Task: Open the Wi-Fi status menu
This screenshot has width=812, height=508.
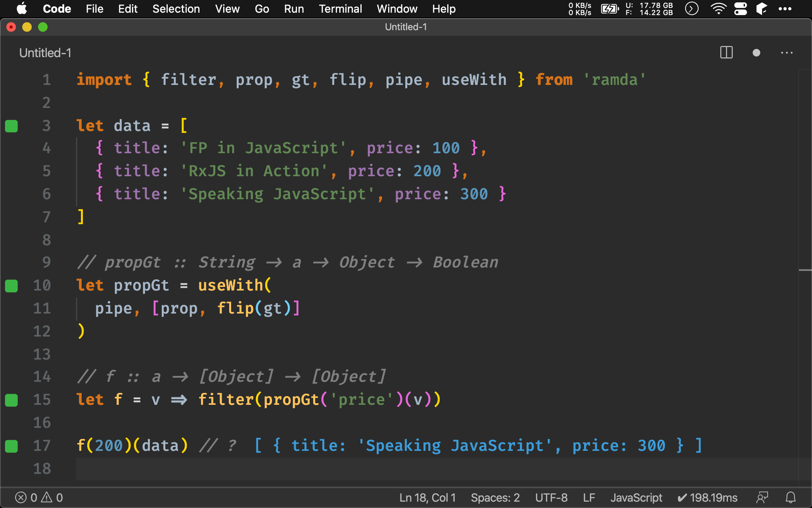Action: click(718, 8)
